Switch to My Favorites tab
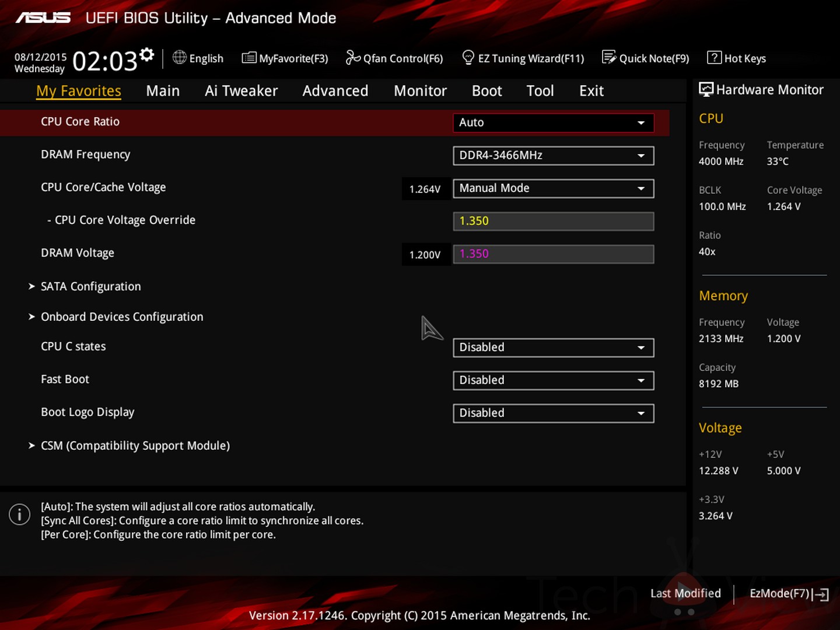Viewport: 840px width, 630px height. coord(79,91)
